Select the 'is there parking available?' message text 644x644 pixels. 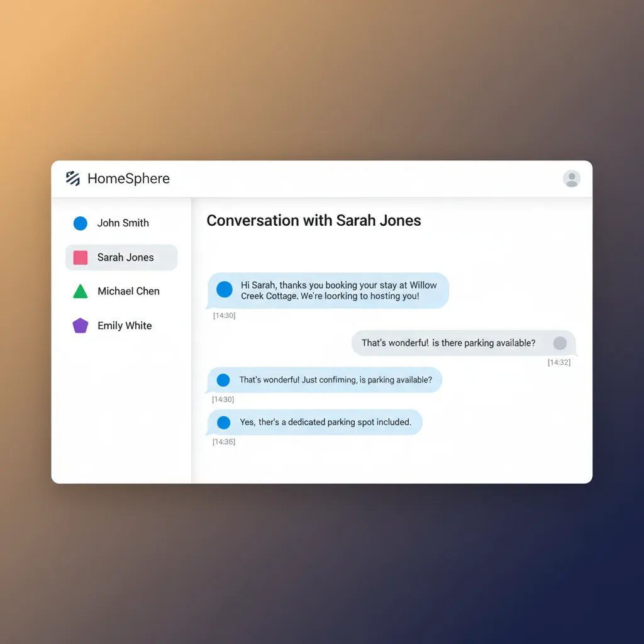point(448,343)
